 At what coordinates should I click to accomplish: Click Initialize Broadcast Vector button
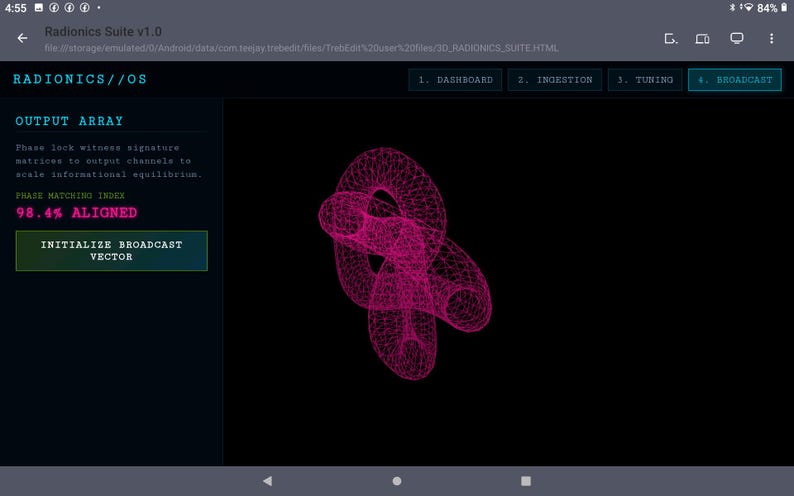(x=111, y=251)
